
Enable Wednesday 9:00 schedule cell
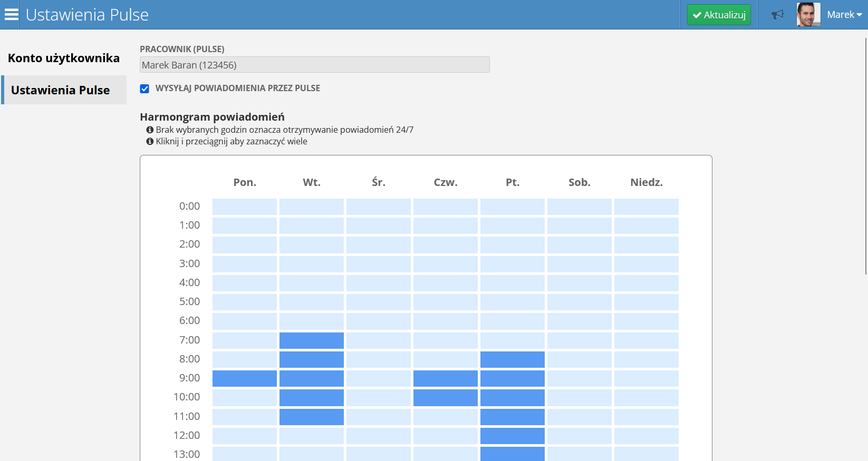379,378
